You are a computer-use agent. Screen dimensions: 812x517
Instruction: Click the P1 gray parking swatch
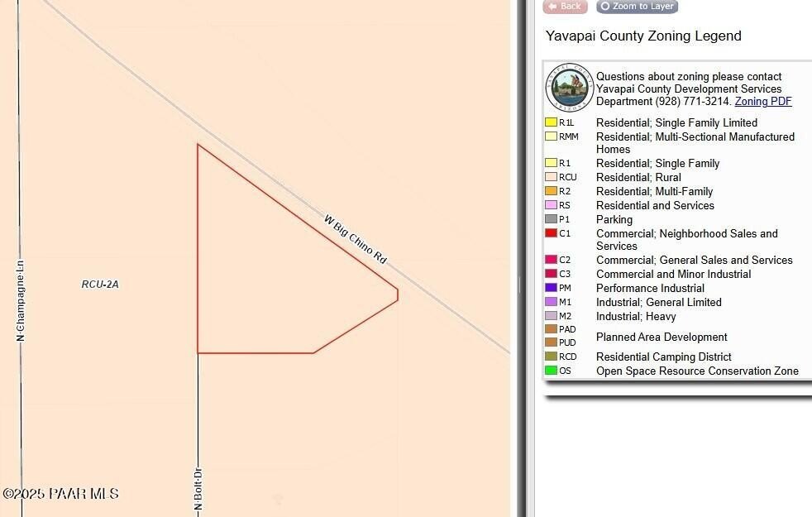(551, 219)
